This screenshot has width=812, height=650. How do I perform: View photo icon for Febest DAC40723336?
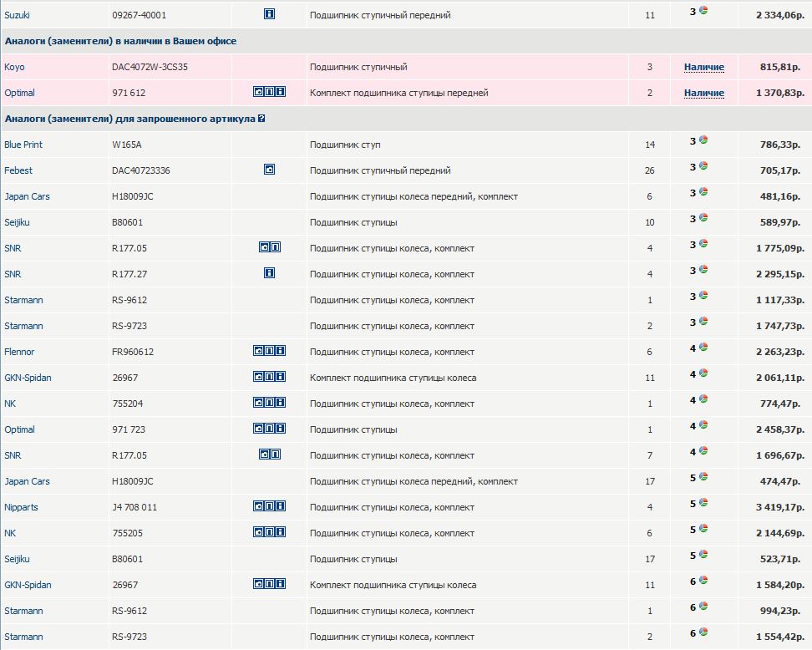(x=269, y=170)
